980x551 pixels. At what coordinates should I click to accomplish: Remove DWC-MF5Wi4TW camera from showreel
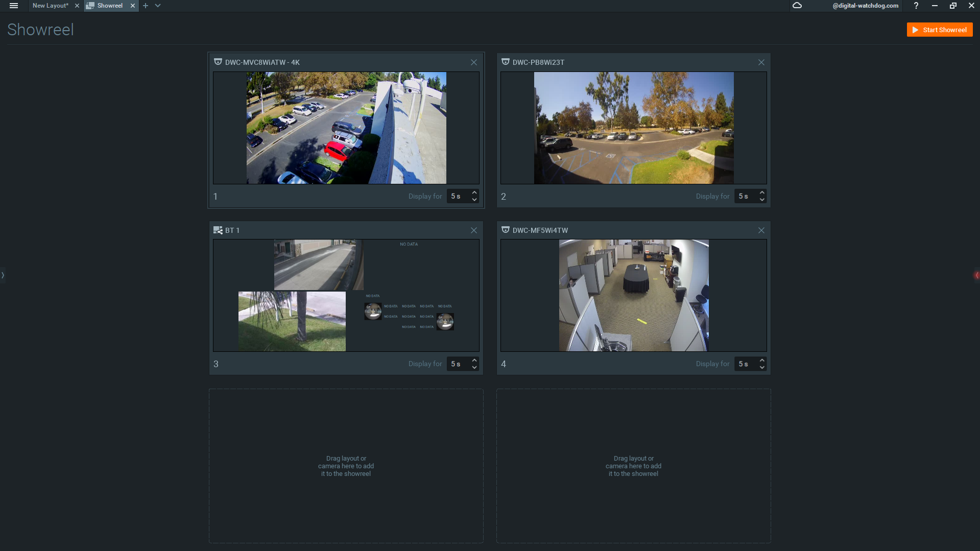click(x=761, y=230)
